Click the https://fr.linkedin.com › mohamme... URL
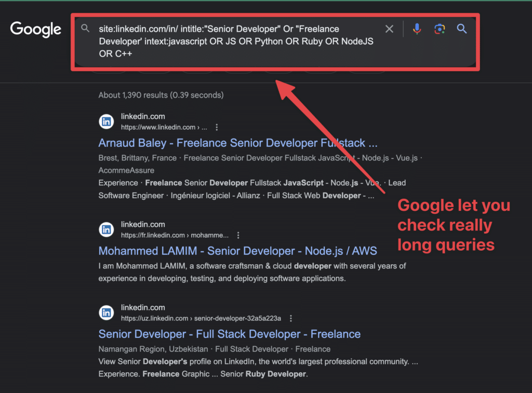Image resolution: width=532 pixels, height=393 pixels. (175, 235)
